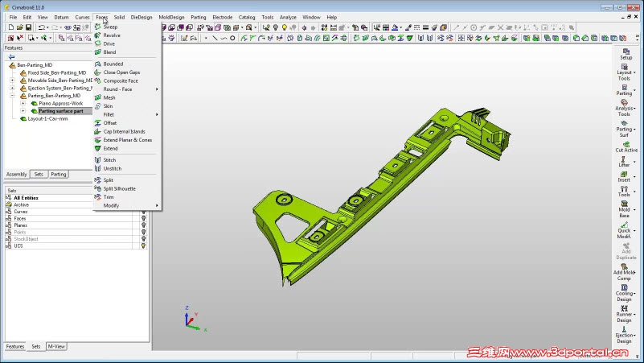
Task: Expand Piano Appross-Work node
Action: coord(23,103)
